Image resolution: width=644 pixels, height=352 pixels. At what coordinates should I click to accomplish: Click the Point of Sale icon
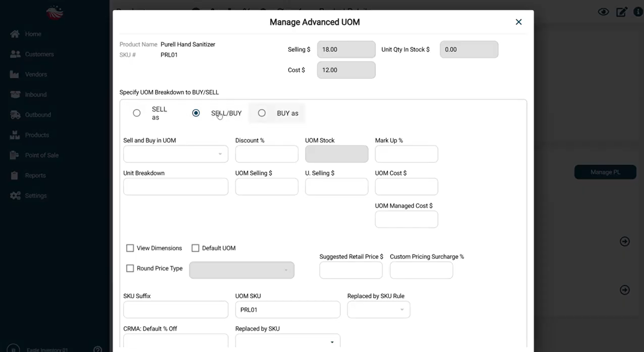pyautogui.click(x=14, y=155)
